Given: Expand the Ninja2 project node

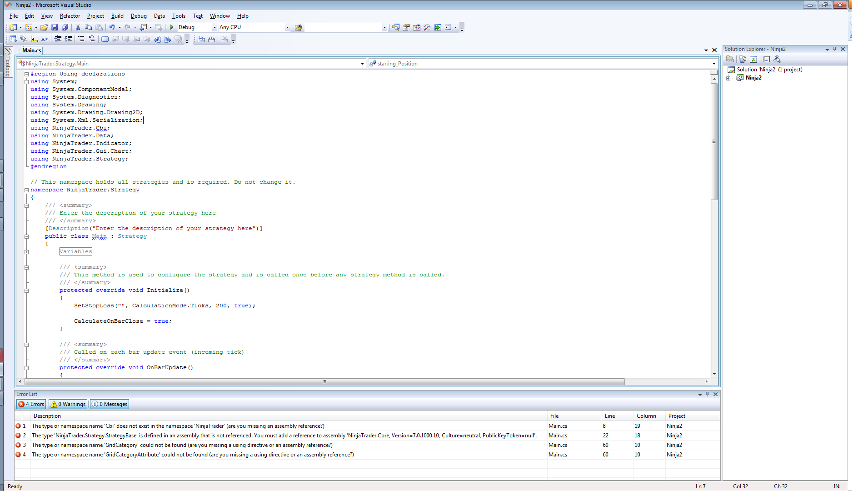Looking at the screenshot, I should (x=728, y=78).
